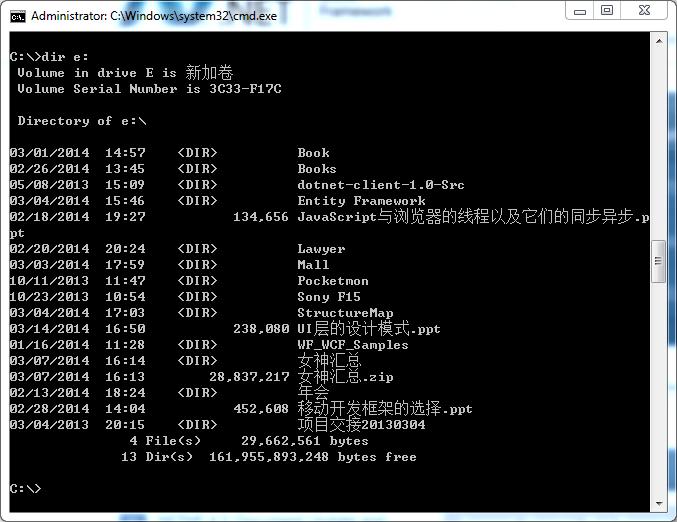Click the JavaScript ppt file name
The width and height of the screenshot is (677, 522).
(473, 217)
